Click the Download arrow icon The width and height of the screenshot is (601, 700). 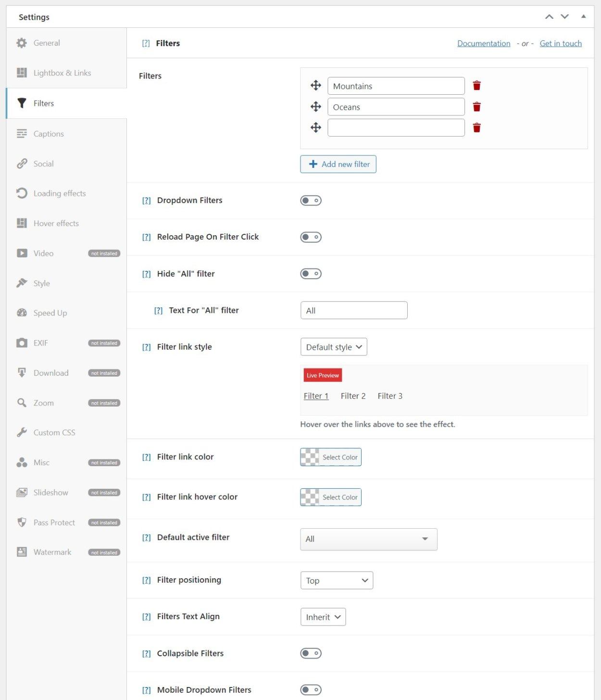[22, 372]
